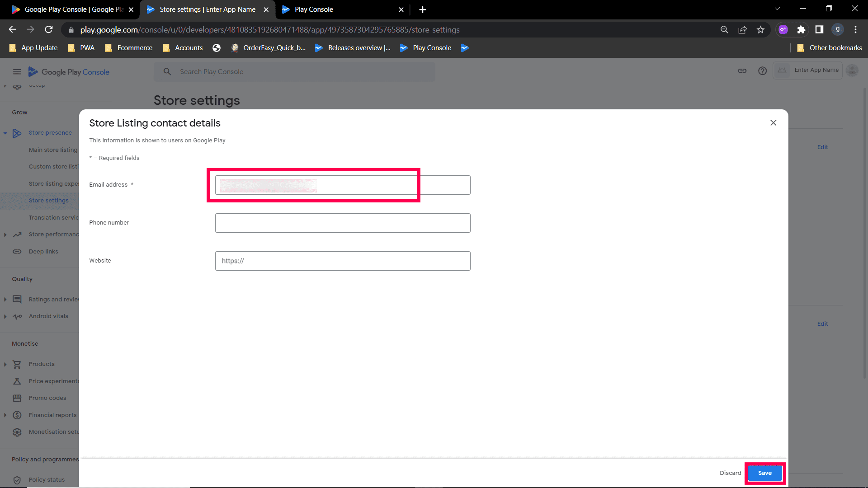Click the Policy status shield icon
The width and height of the screenshot is (868, 488).
coord(17,480)
